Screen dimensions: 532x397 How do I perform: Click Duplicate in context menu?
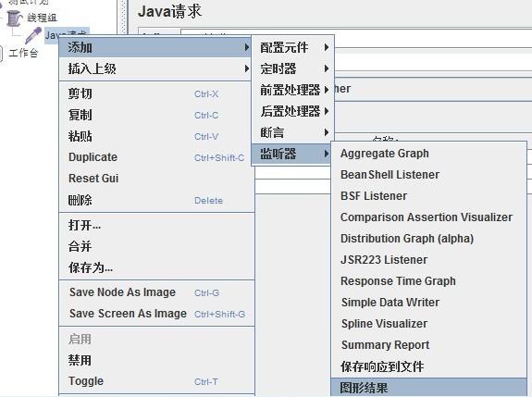[156, 157]
